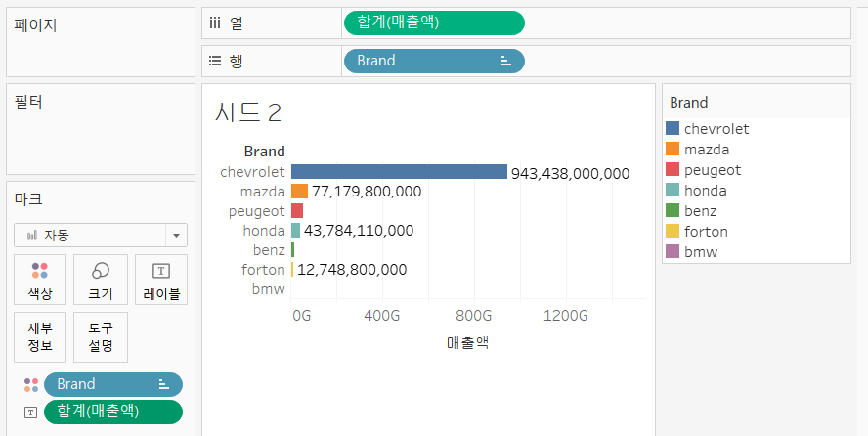
Task: Click the forton color swatch in legend
Action: [x=673, y=232]
